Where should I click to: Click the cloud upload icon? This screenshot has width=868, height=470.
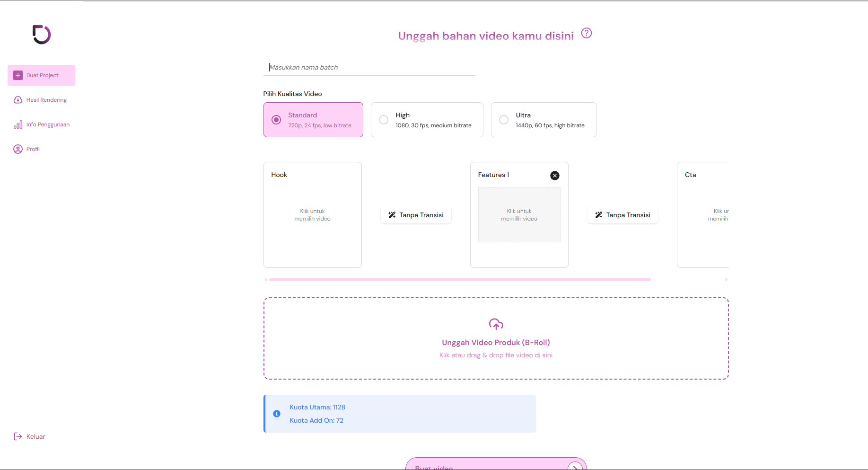tap(496, 324)
